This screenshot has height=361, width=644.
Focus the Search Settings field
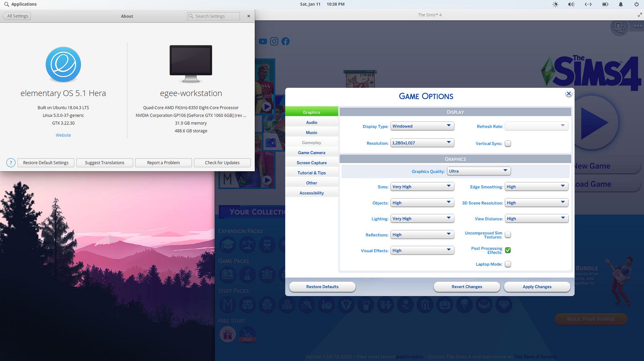coord(213,16)
